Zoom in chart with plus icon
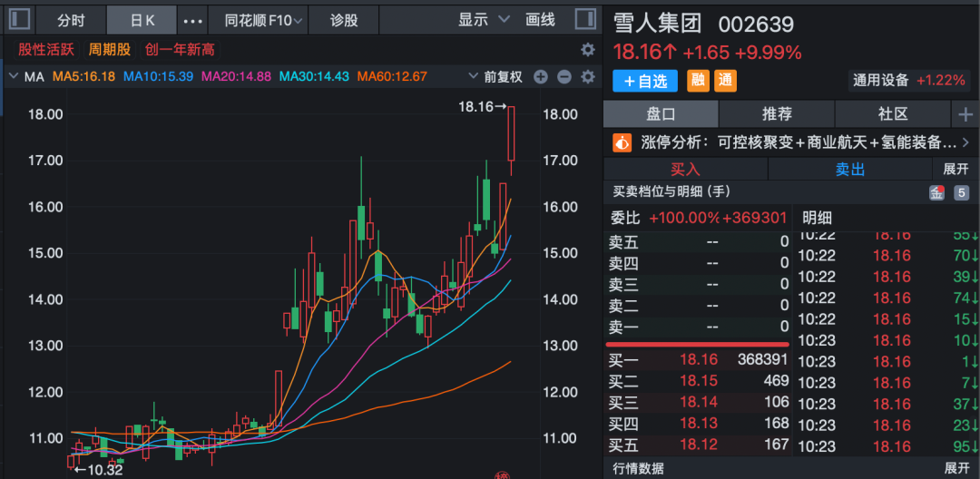This screenshot has width=980, height=479. (541, 77)
